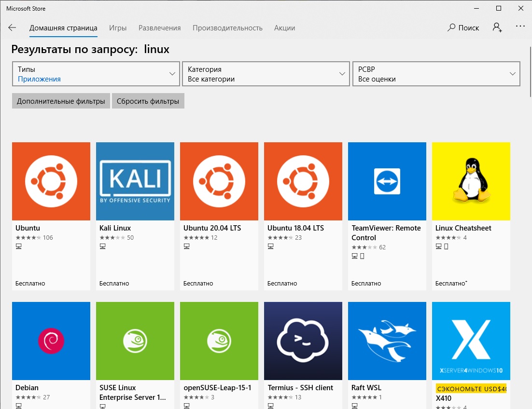
Task: Click the Debian star rating 27
Action: coord(32,397)
